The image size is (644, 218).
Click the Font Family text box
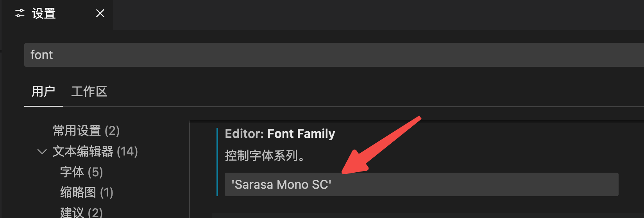click(469, 184)
